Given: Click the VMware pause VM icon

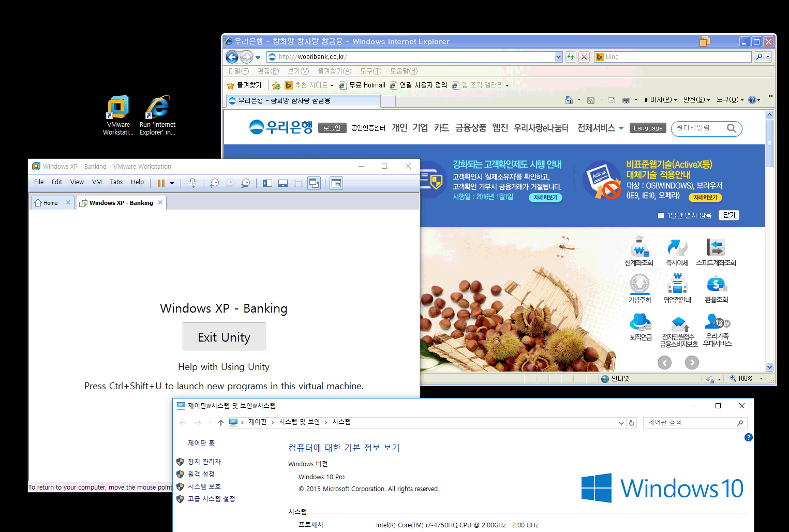Looking at the screenshot, I should [161, 183].
